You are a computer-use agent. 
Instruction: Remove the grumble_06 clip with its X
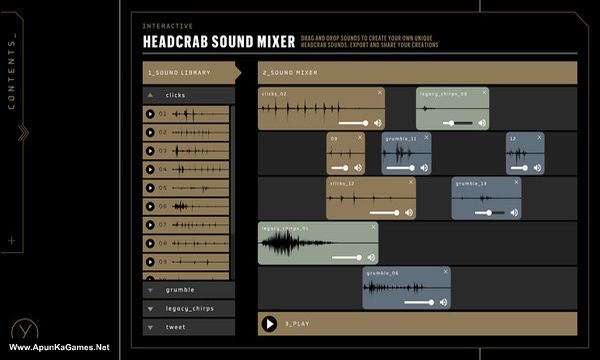pos(445,272)
